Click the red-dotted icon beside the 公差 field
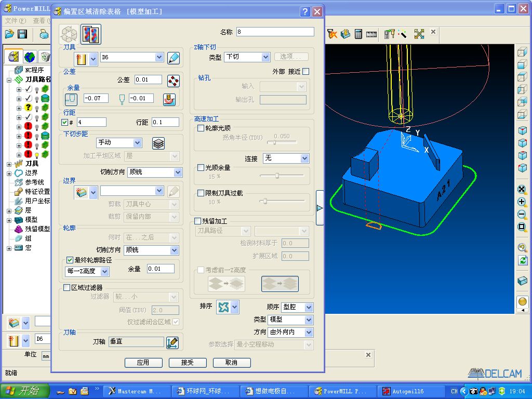The width and height of the screenshot is (532, 399). point(173,81)
